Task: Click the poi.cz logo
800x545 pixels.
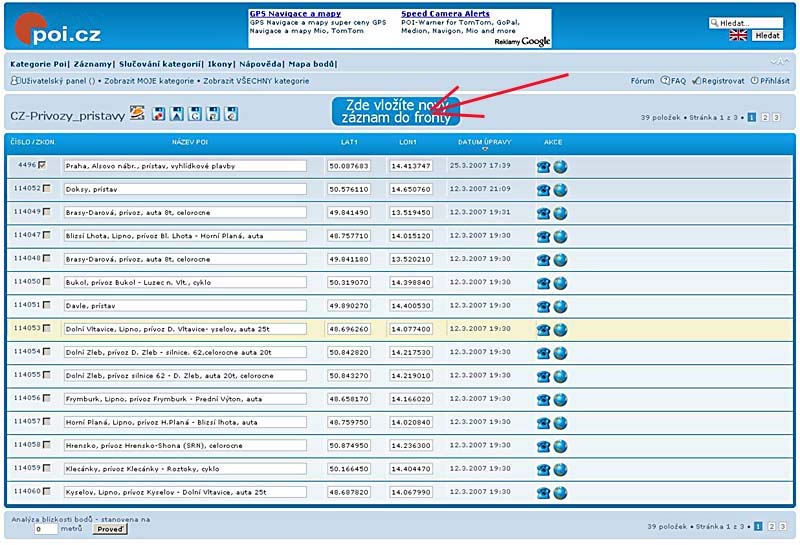Action: 58,30
